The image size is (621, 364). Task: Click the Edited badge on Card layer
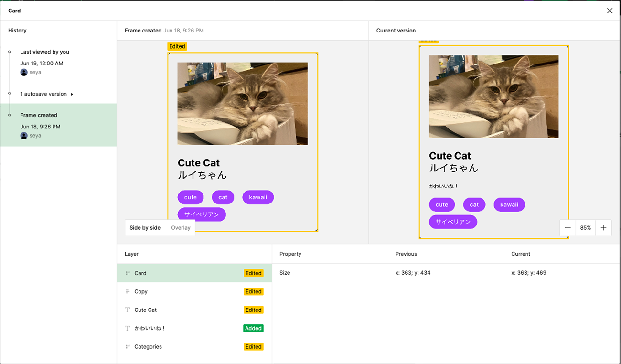pos(253,273)
